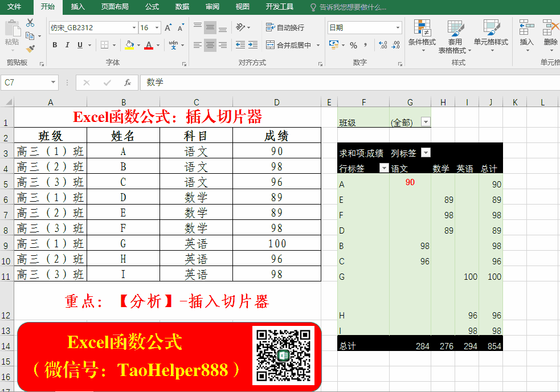Viewport: 560px width, 392px height.
Task: Switch to the 插入 ribbon tab
Action: (78, 7)
